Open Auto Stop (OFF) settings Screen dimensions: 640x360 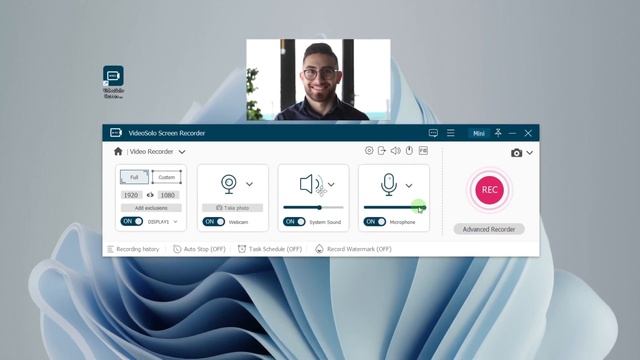[x=199, y=249]
